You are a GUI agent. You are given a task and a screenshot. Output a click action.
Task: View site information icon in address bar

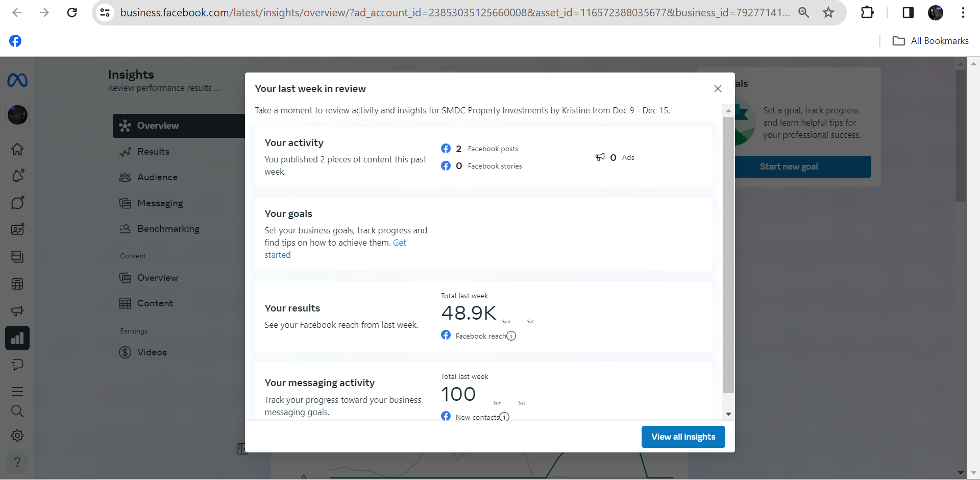(105, 12)
